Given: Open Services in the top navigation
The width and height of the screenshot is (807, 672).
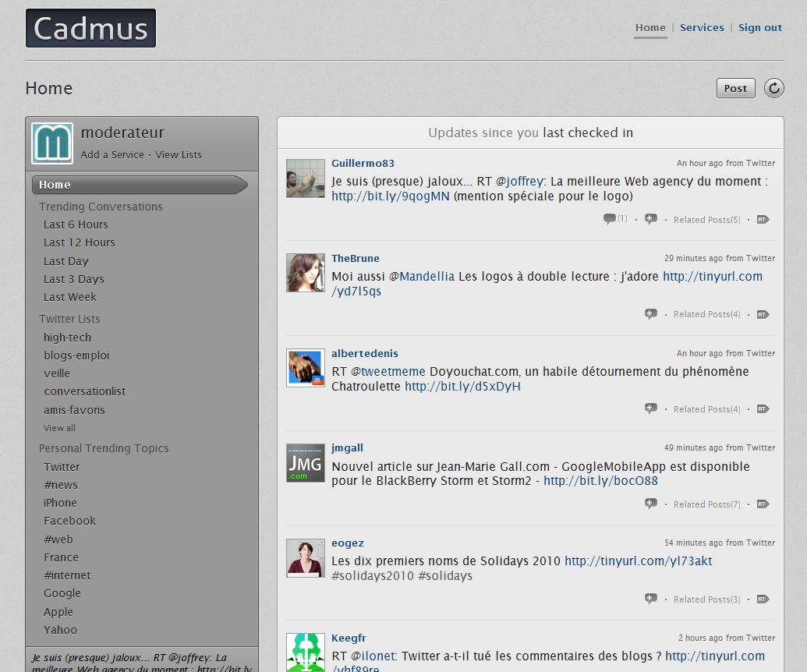Looking at the screenshot, I should click(702, 28).
